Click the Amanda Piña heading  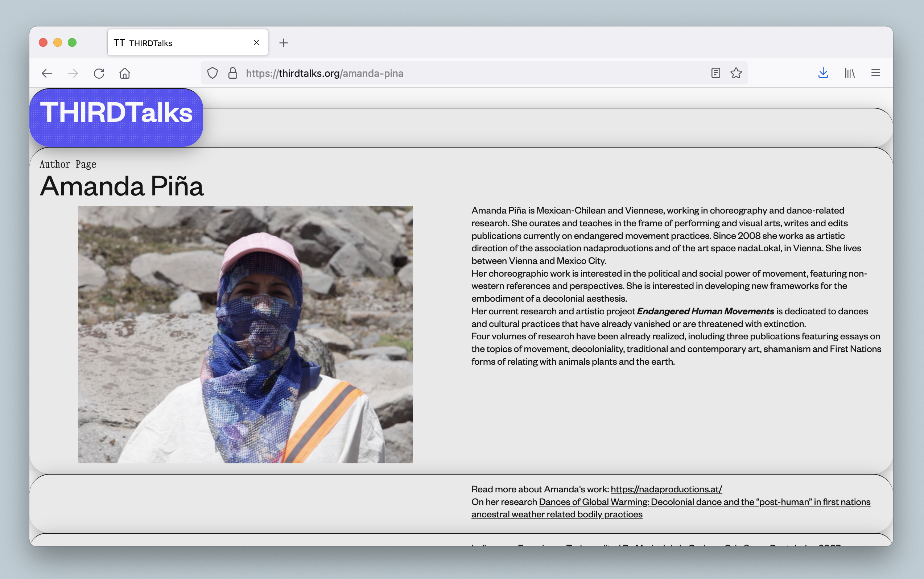click(x=122, y=186)
